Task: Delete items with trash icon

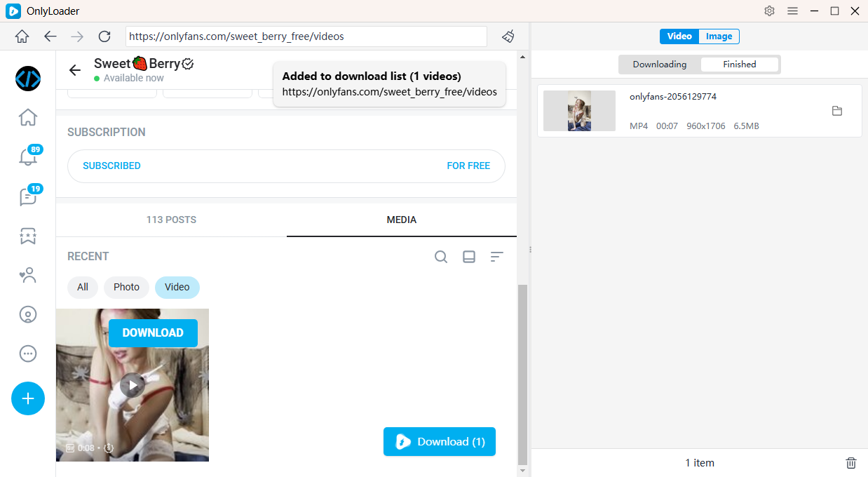Action: [851, 463]
